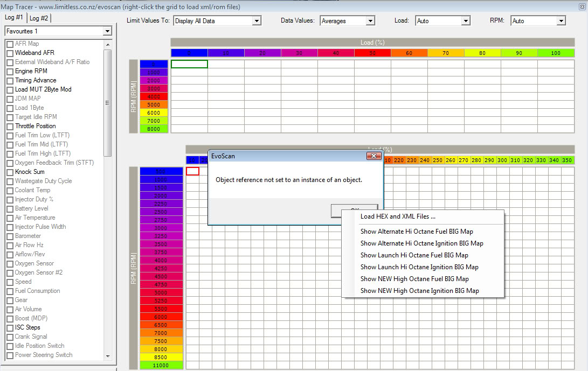Check the Engine RPM checkbox
588x371 pixels.
coord(10,72)
